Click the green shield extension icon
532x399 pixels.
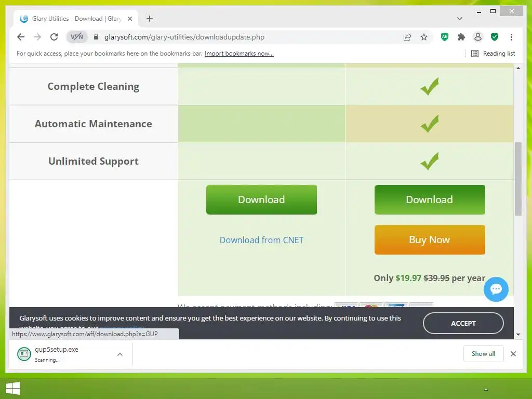[495, 37]
